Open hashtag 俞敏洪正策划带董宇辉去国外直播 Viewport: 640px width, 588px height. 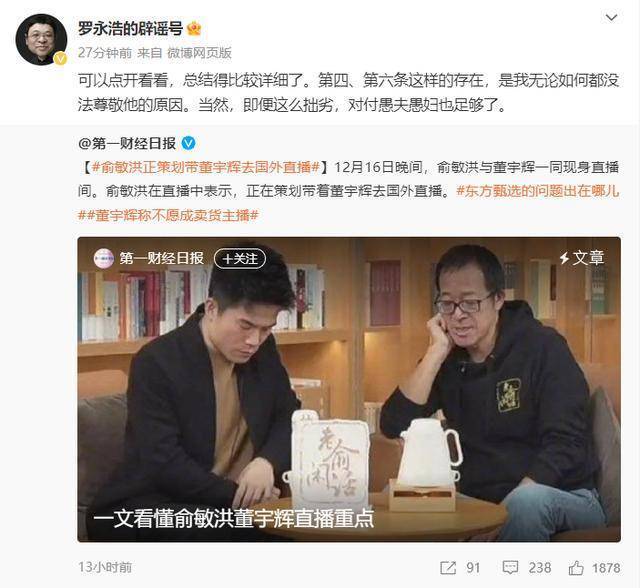click(x=206, y=167)
